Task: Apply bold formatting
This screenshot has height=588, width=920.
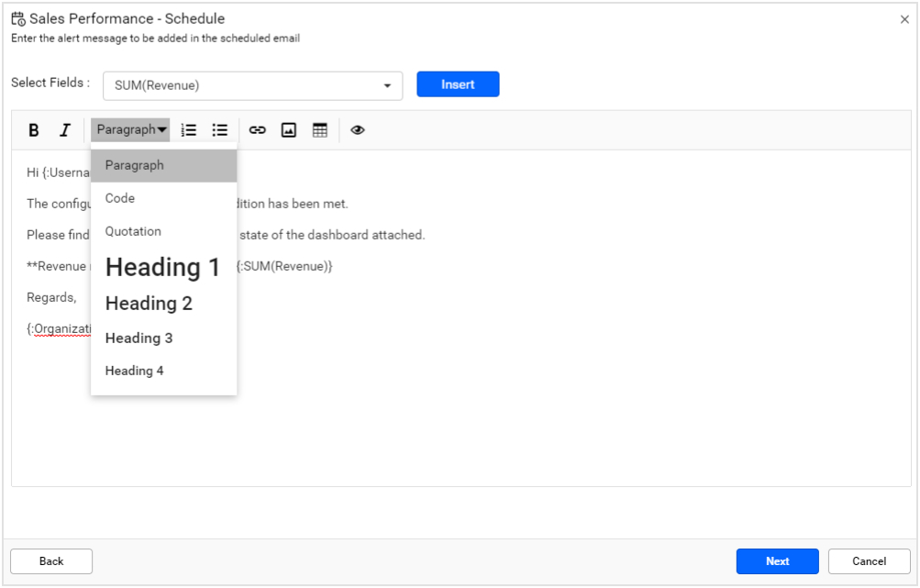Action: [x=34, y=129]
